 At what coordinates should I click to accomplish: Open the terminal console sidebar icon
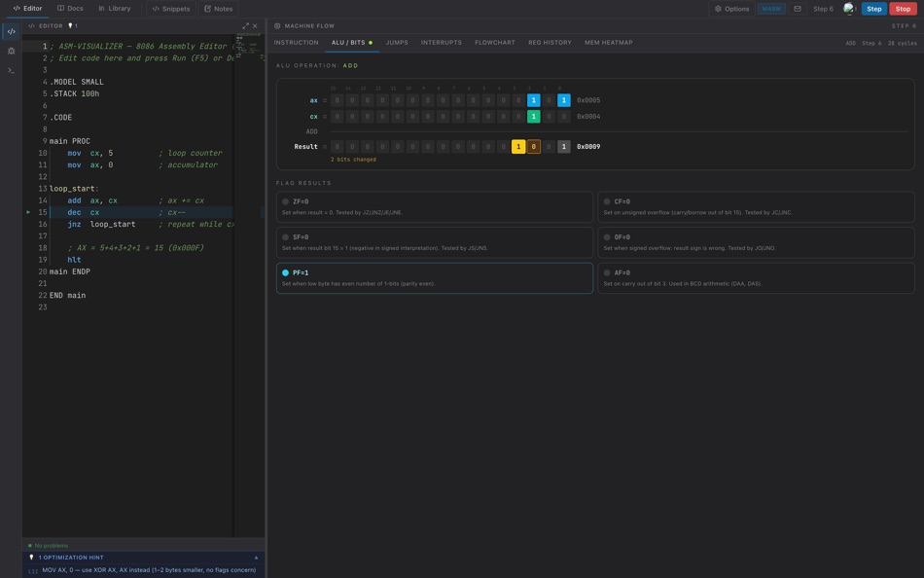click(12, 70)
